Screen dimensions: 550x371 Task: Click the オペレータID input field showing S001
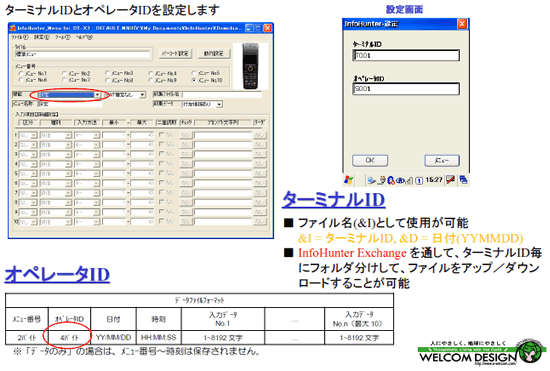[x=406, y=89]
